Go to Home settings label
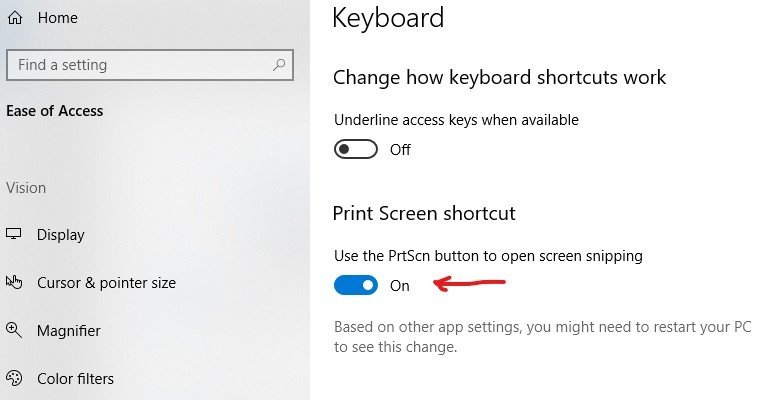Image resolution: width=770 pixels, height=400 pixels. pos(57,18)
